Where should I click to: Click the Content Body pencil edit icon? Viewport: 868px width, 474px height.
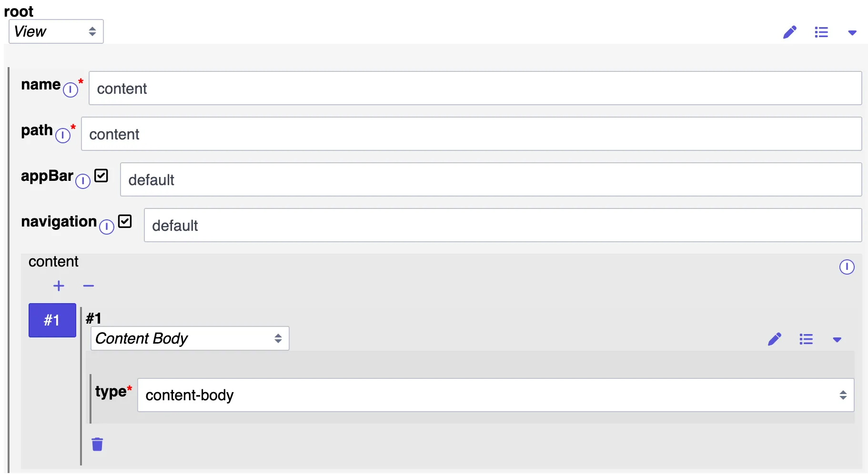[775, 339]
